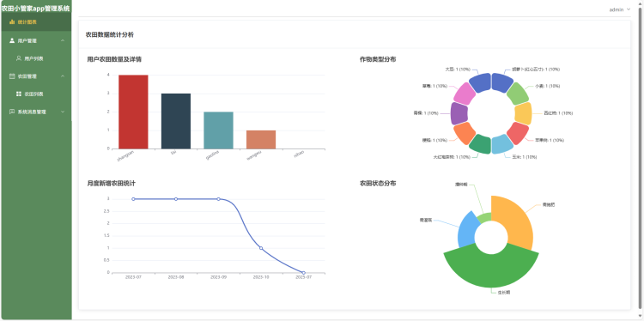The height and width of the screenshot is (321, 644).
Task: Click the blue 大豆 donut slice
Action: click(x=480, y=83)
